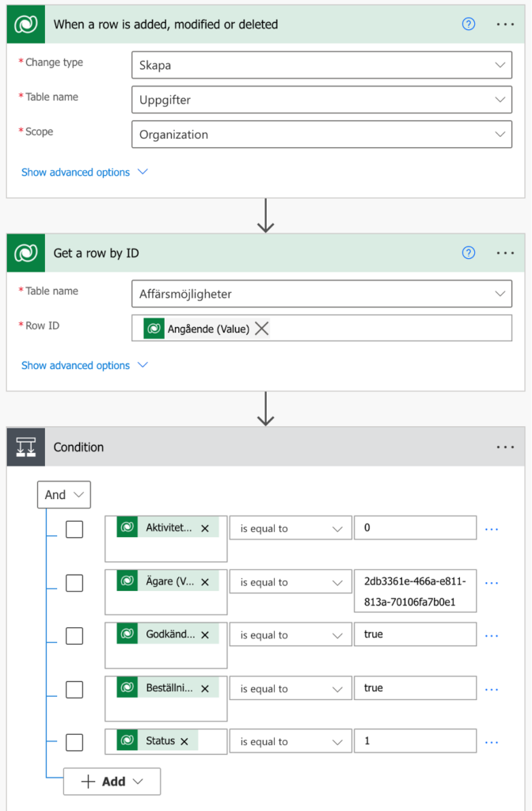This screenshot has width=532, height=811.
Task: Click the Dataverse icon on the trigger header
Action: coord(26,25)
